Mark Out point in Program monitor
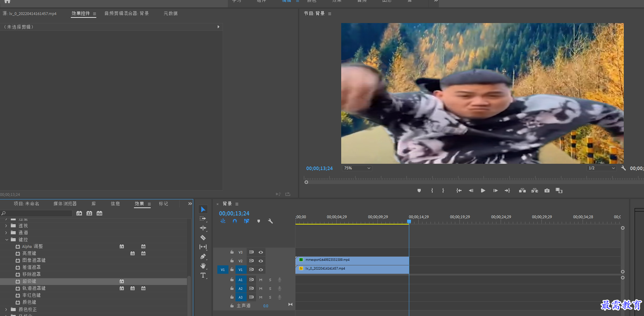644x316 pixels. pos(443,191)
